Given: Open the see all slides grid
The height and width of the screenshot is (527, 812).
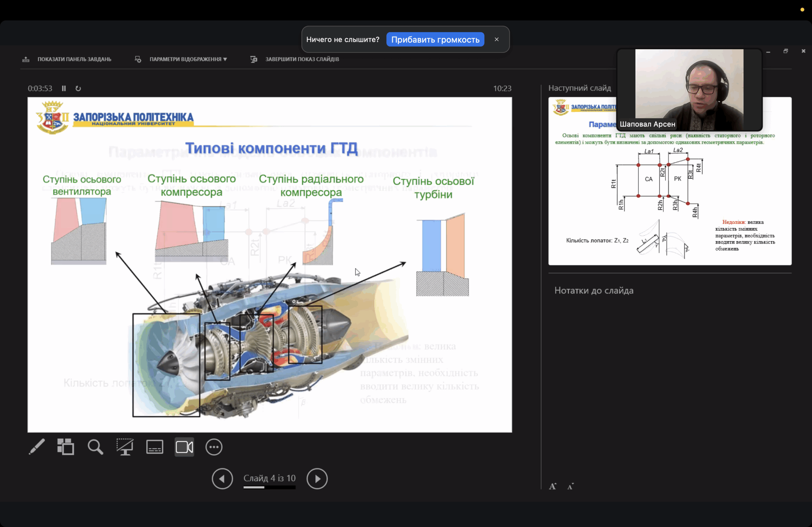Looking at the screenshot, I should (66, 447).
